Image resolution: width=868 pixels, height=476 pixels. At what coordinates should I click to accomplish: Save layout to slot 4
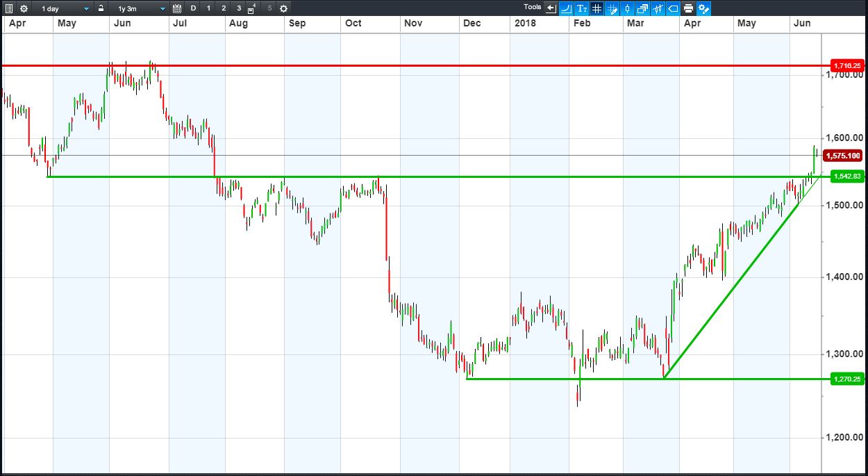tap(253, 8)
